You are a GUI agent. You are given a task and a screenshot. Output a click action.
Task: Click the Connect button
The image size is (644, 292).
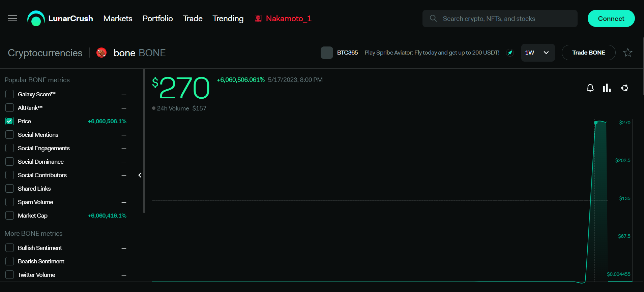(611, 19)
